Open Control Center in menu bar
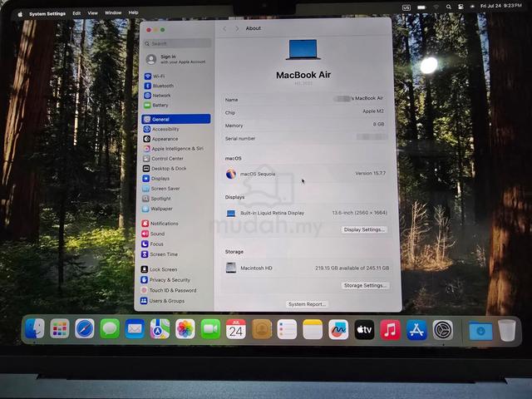Viewport: 532px width, 399px height. tap(461, 7)
